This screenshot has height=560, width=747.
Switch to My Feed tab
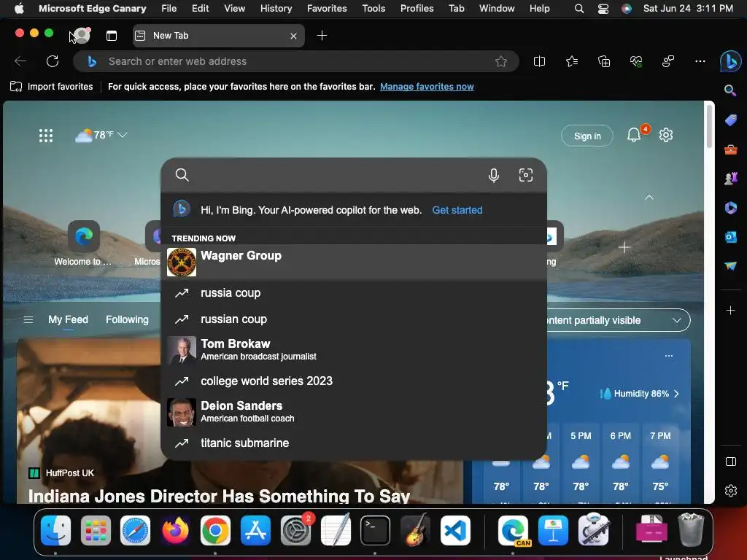[68, 319]
